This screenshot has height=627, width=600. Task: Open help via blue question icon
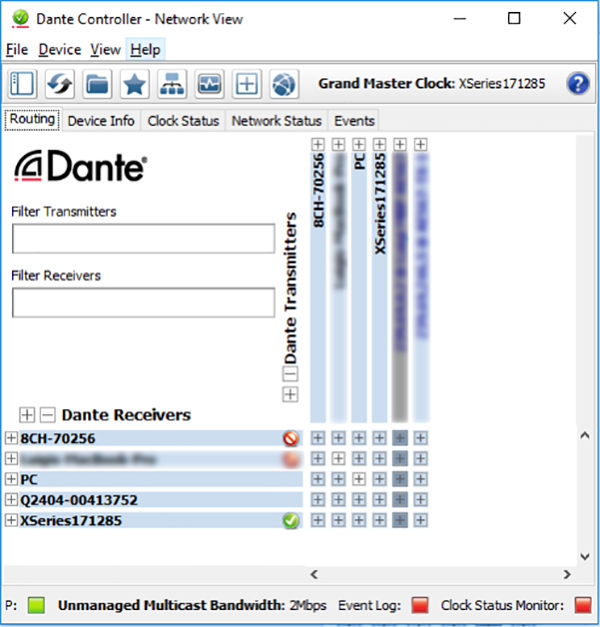click(578, 84)
